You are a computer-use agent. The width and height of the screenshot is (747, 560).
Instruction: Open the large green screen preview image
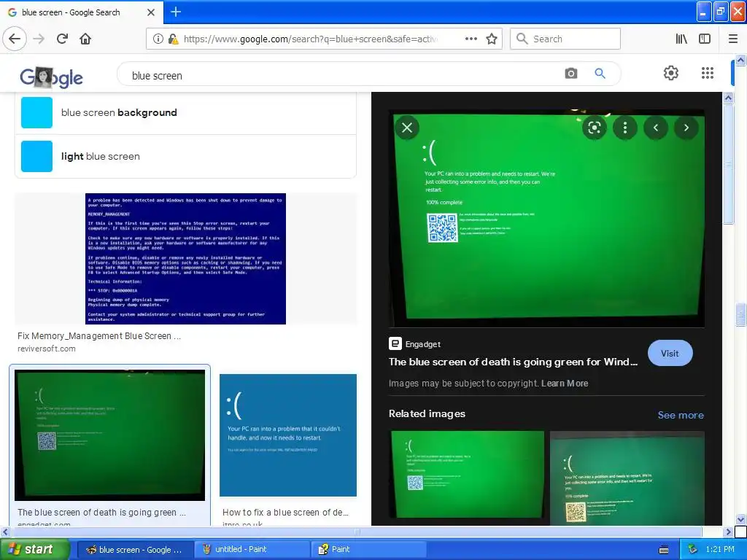coord(546,219)
